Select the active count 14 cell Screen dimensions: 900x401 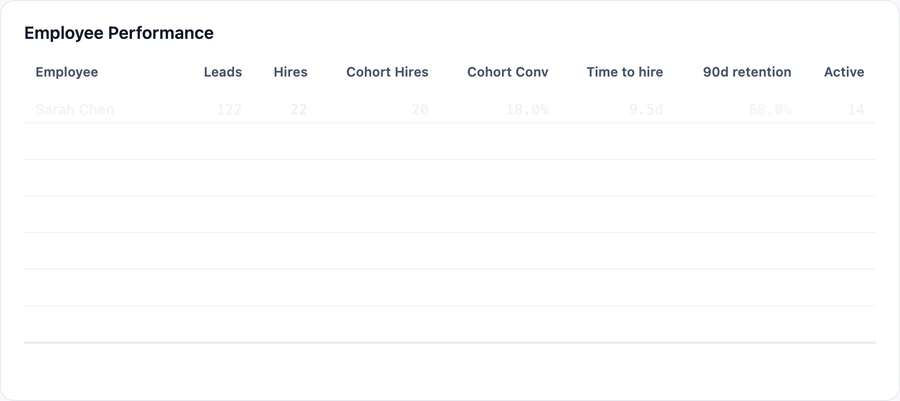[x=856, y=110]
